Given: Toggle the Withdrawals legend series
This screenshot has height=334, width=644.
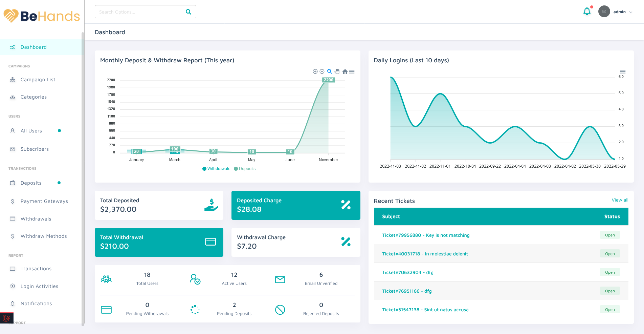Looking at the screenshot, I should tap(216, 169).
